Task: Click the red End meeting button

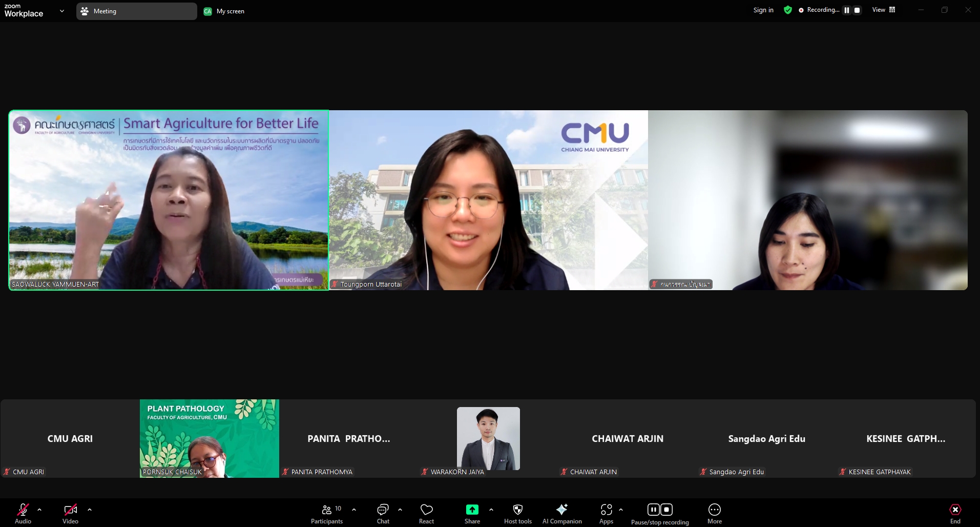Action: [955, 514]
